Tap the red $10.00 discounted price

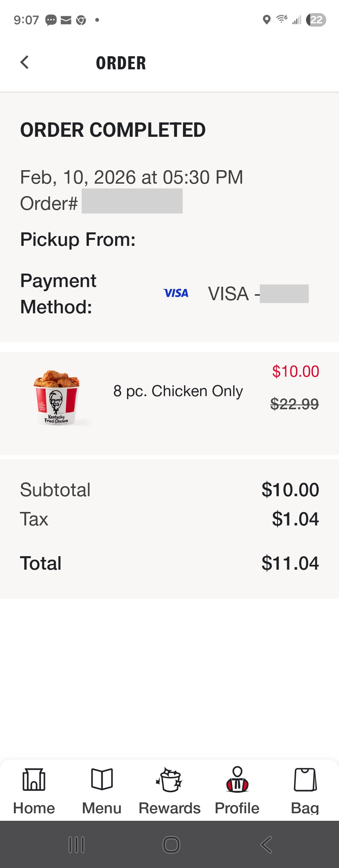click(x=295, y=371)
